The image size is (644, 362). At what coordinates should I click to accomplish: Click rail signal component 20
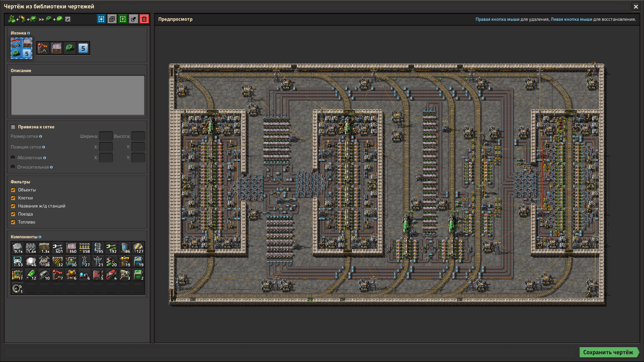pos(111,261)
